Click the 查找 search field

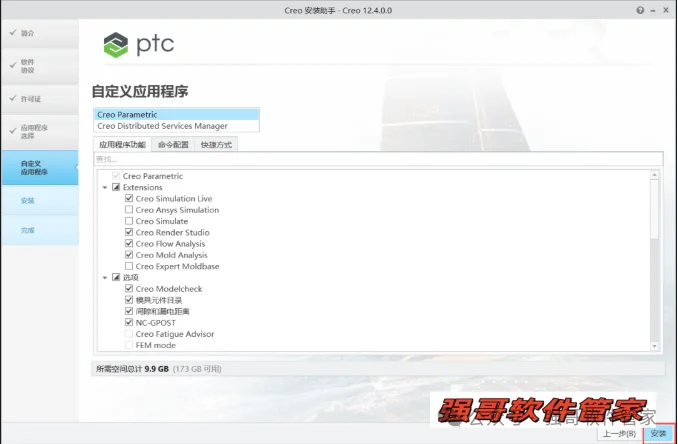(x=378, y=159)
